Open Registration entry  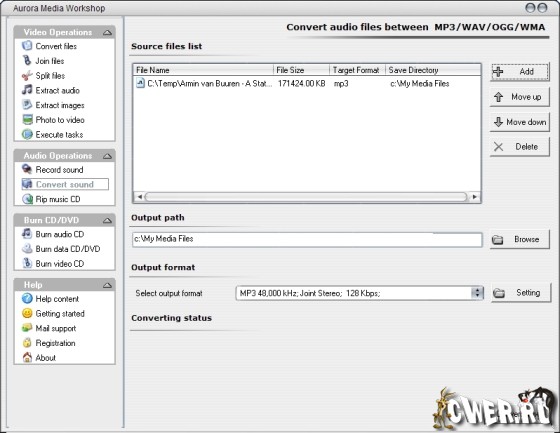point(55,343)
